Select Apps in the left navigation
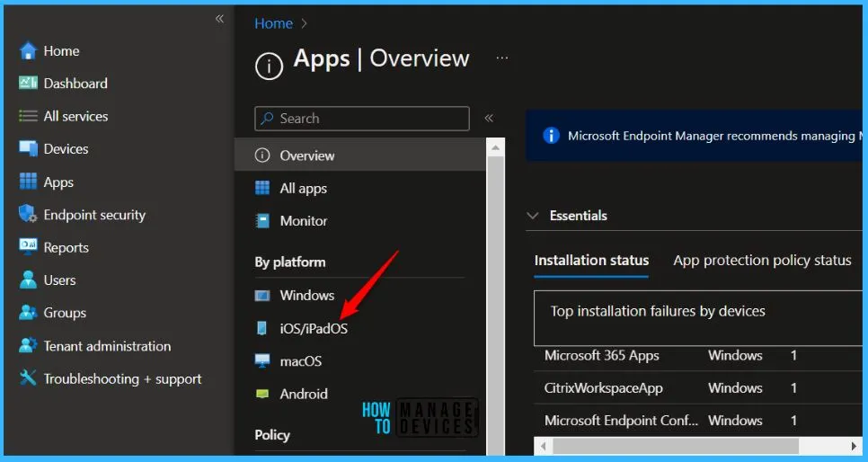Viewport: 868px width, 462px height. pyautogui.click(x=58, y=182)
